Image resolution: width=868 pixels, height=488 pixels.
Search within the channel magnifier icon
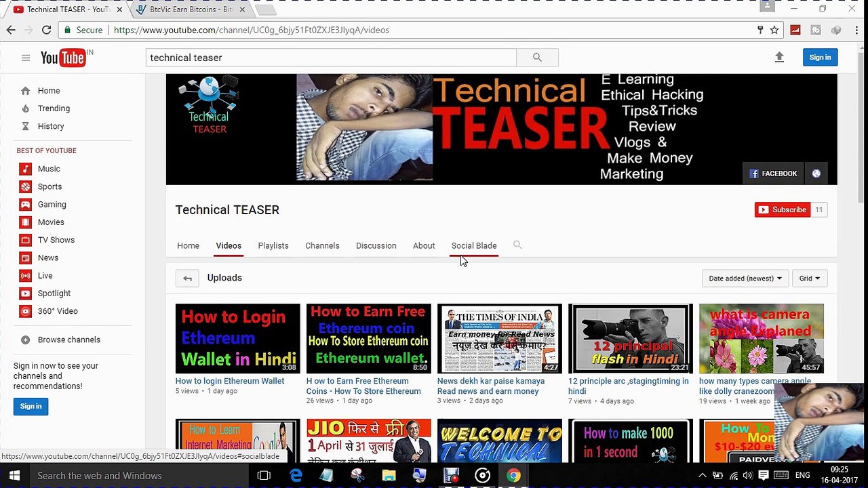click(x=517, y=245)
